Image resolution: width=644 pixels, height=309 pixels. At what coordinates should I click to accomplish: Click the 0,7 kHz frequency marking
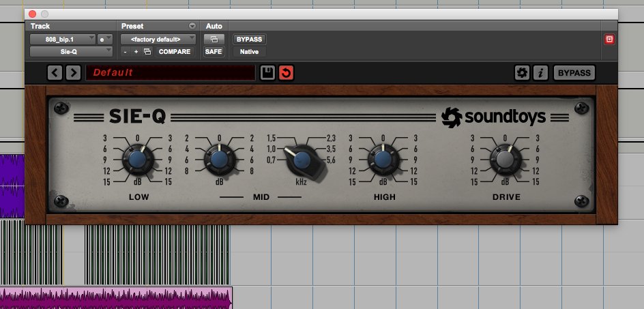pyautogui.click(x=271, y=160)
